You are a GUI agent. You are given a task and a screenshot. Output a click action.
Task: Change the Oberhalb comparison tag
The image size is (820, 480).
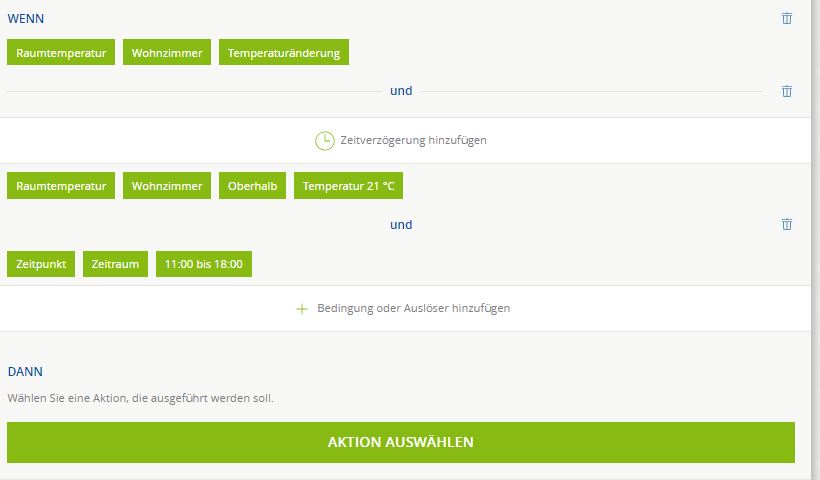[252, 186]
